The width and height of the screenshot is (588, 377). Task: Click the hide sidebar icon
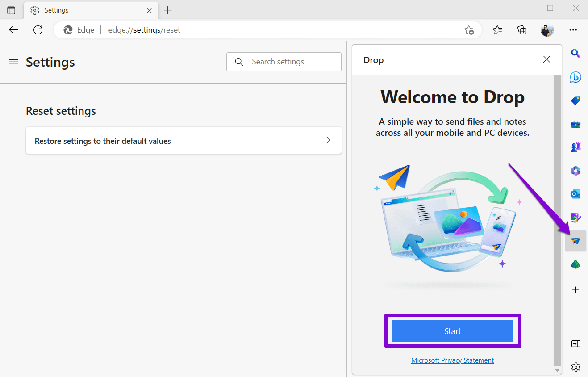(x=575, y=343)
